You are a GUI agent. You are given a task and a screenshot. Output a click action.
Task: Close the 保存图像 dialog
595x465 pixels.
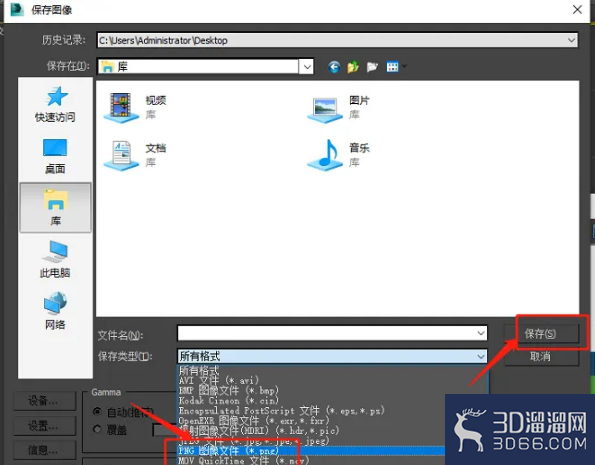coord(577,9)
